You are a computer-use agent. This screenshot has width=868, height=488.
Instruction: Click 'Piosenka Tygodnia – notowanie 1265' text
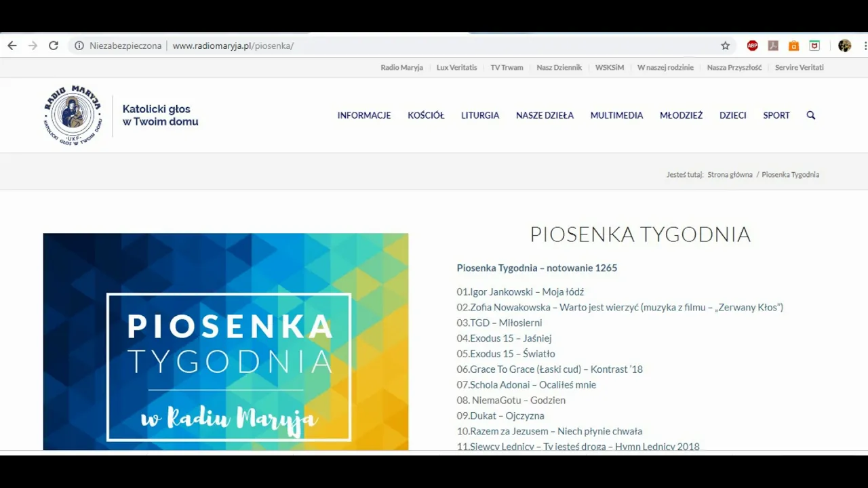pos(536,268)
